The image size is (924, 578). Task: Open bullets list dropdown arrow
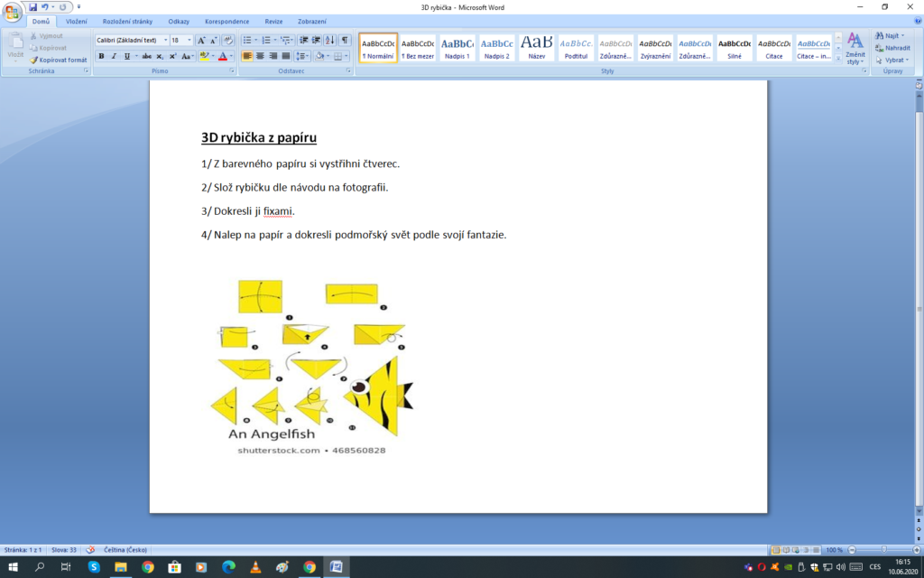[x=255, y=40]
